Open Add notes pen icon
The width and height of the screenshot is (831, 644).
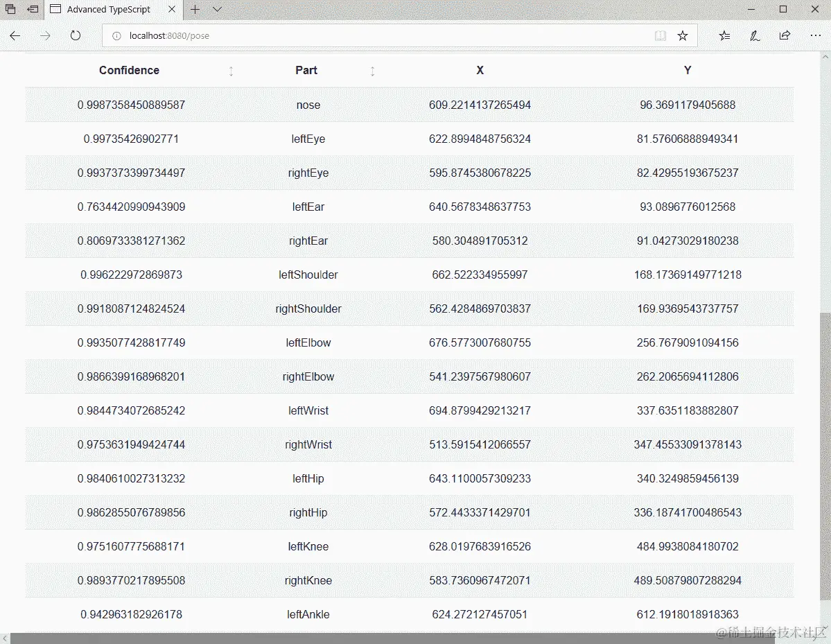(755, 35)
